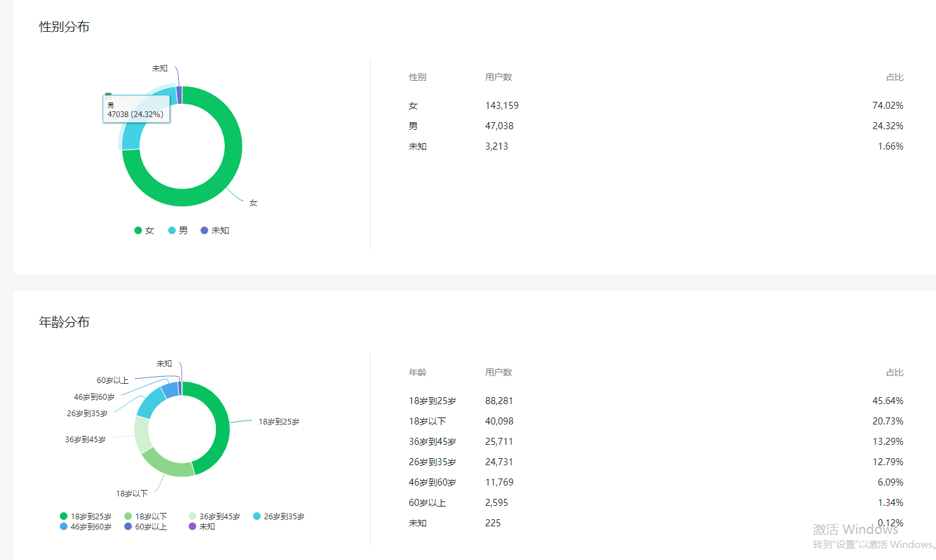Toggle the 女 legend item in gender chart
936x560 pixels.
pos(145,230)
